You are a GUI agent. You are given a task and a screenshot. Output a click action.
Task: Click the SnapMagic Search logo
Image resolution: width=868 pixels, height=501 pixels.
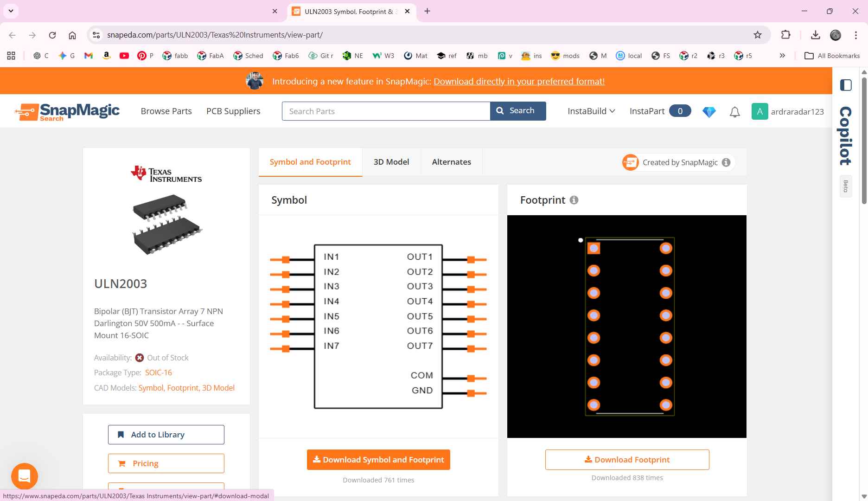tap(67, 112)
